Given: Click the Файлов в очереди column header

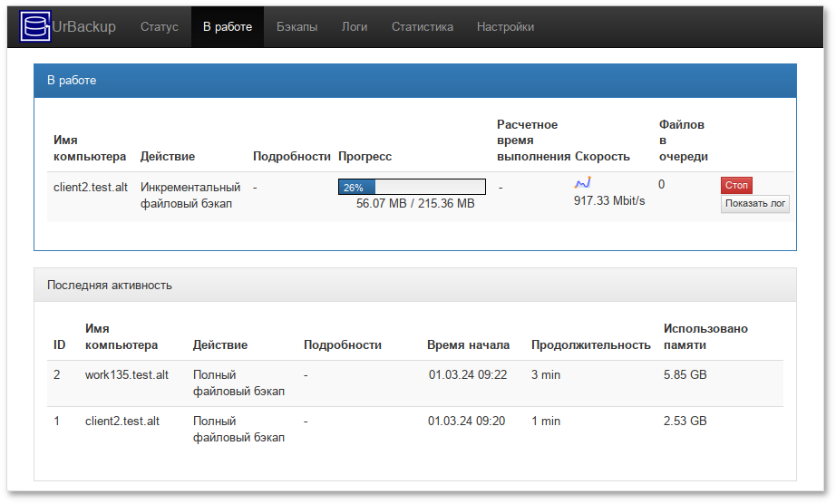Looking at the screenshot, I should tap(683, 141).
